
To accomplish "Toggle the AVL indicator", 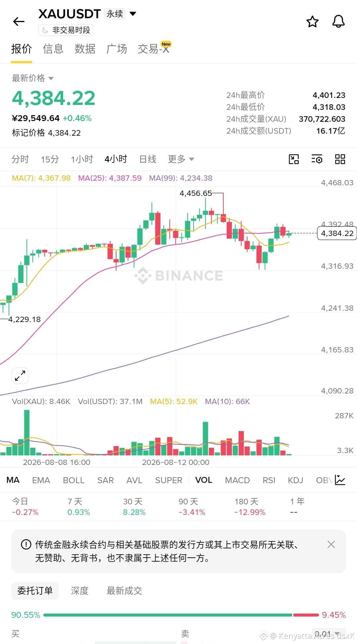I will [134, 480].
